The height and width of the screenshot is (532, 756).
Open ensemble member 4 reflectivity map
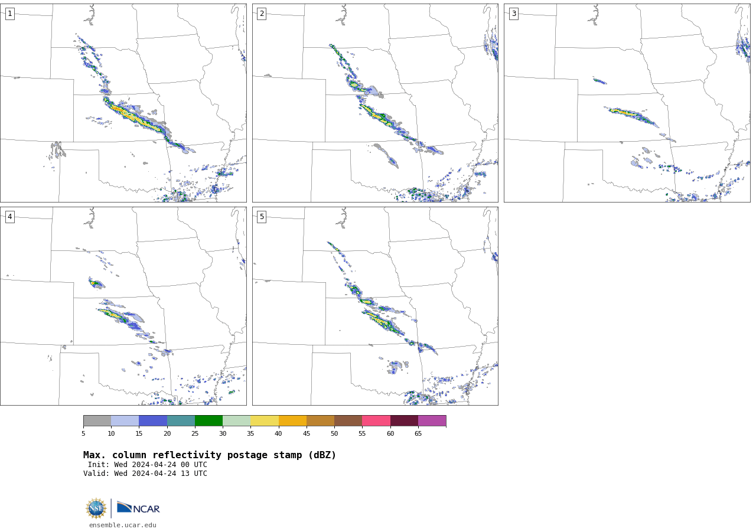coord(123,306)
